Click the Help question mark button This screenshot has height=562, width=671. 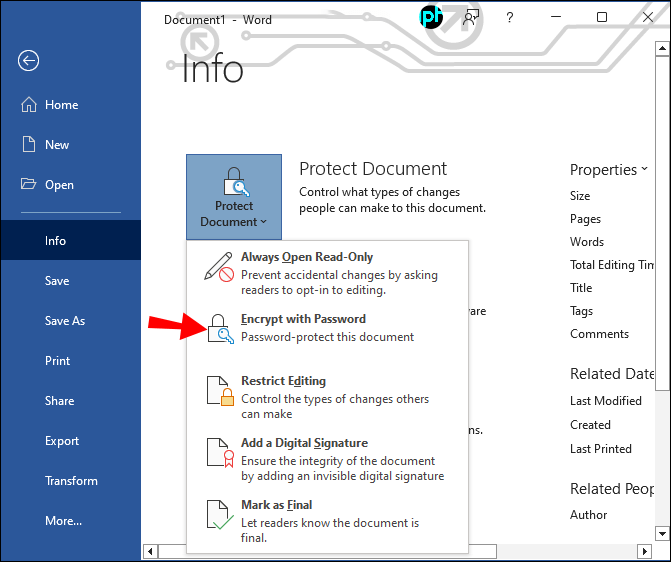tap(510, 17)
